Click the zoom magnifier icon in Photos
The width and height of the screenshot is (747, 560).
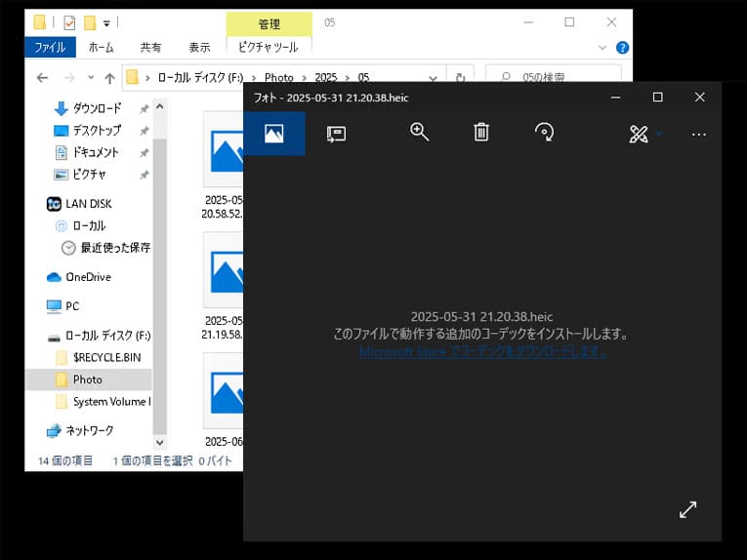pyautogui.click(x=419, y=132)
